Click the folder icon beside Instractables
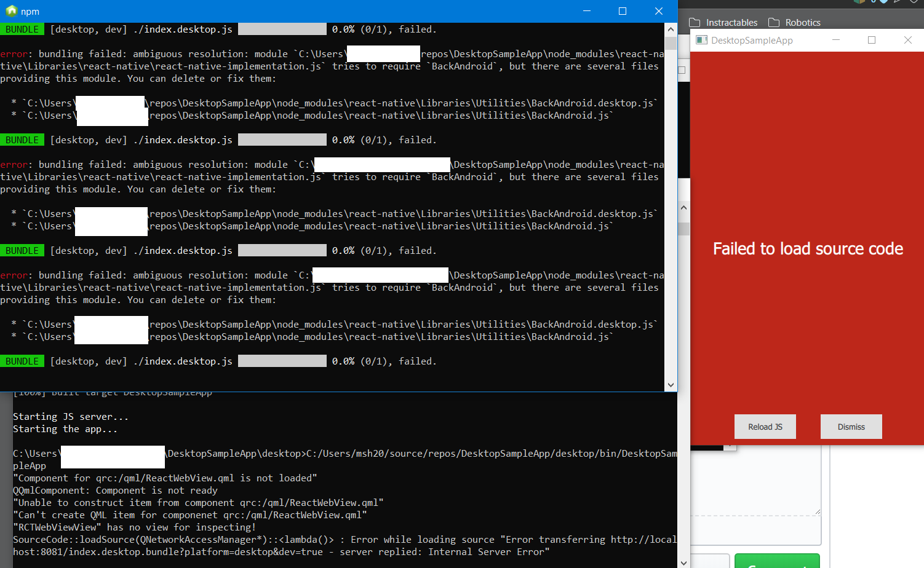 click(695, 22)
